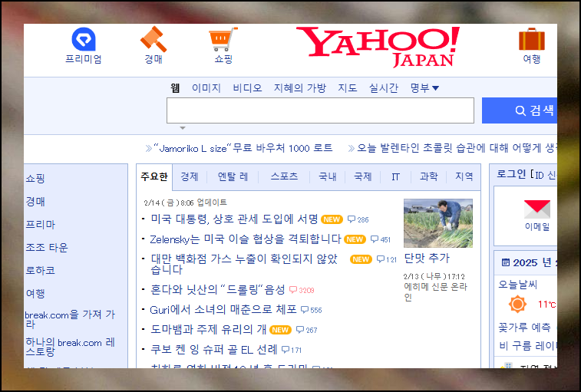581x392 pixels.
Task: Open headline 대만 백화점 가스 누출
Action: click(244, 264)
